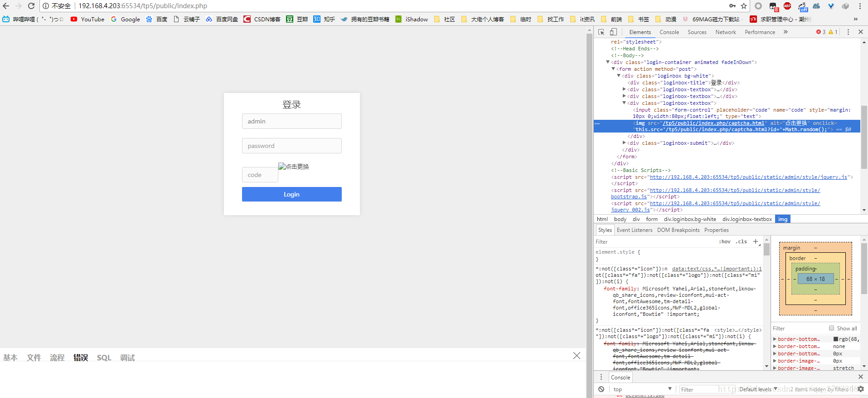Activate the DevTools inspect element tool
The height and width of the screenshot is (398, 868).
(x=601, y=32)
